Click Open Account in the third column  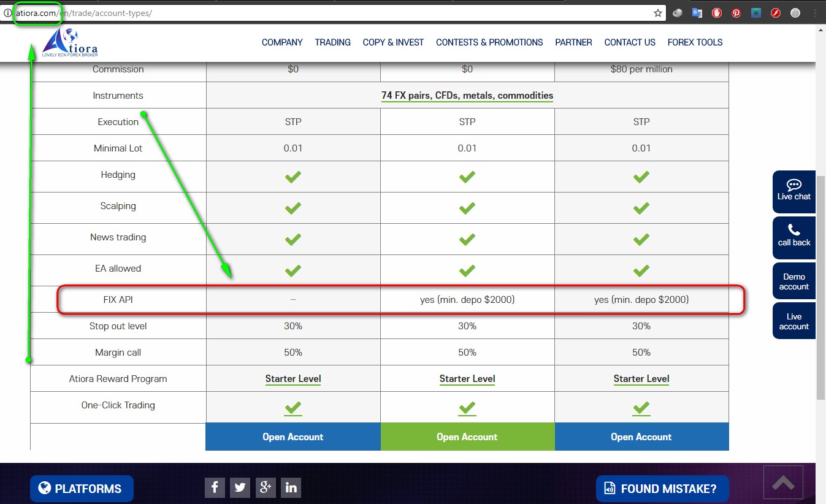pyautogui.click(x=641, y=437)
